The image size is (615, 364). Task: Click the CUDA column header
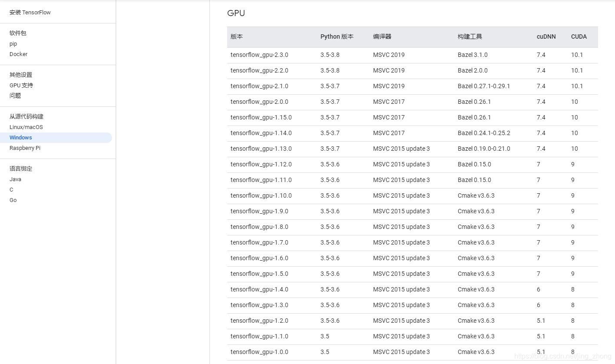(579, 37)
